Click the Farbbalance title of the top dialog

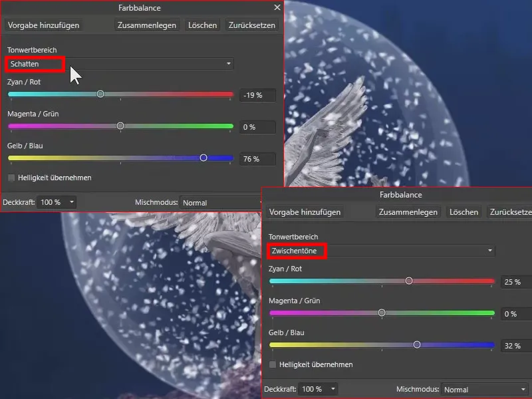tap(140, 8)
